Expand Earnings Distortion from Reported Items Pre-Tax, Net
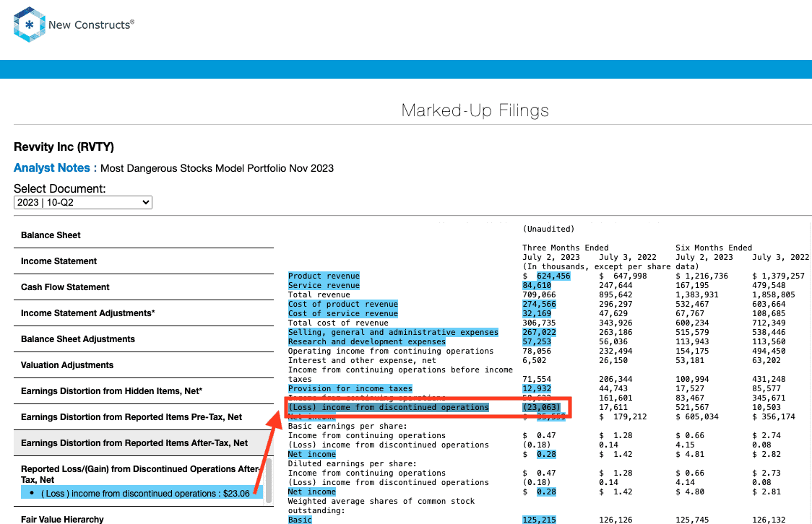812x524 pixels. coord(144,417)
